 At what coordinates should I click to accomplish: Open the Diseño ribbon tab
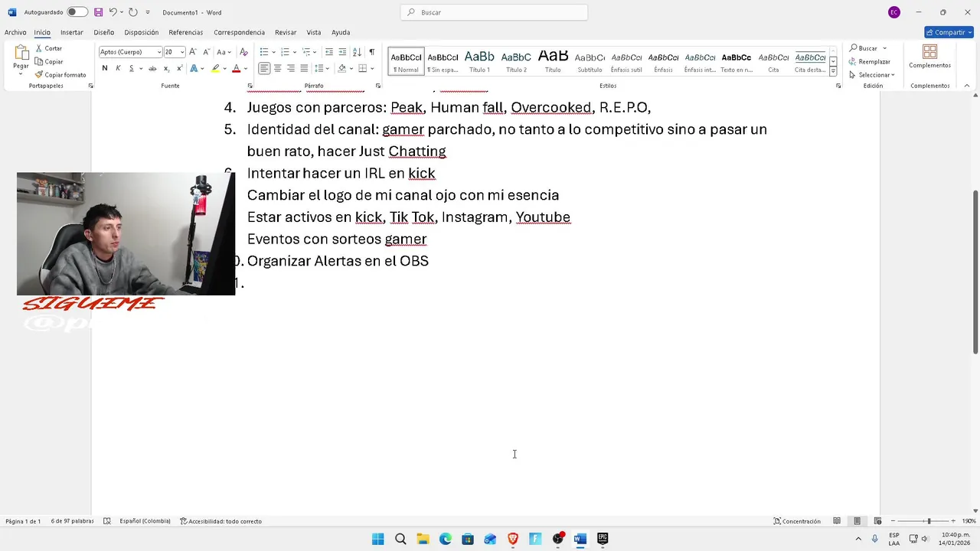103,32
